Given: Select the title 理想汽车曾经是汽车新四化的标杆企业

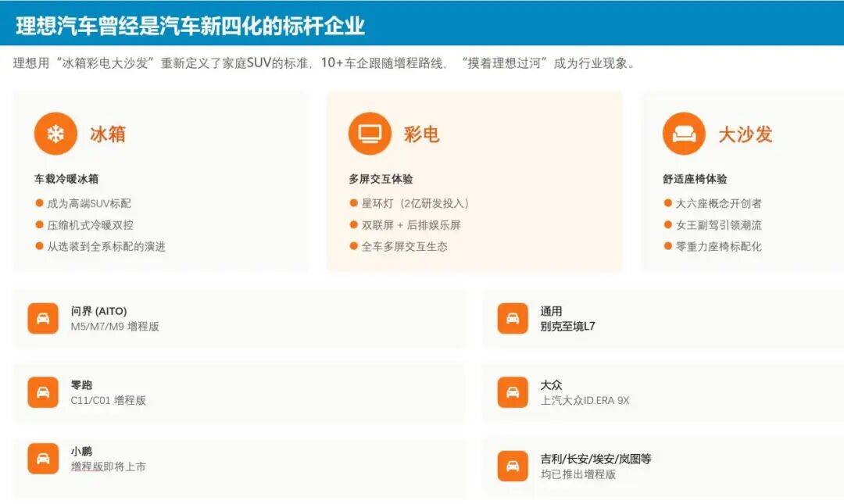Looking at the screenshot, I should [x=191, y=26].
